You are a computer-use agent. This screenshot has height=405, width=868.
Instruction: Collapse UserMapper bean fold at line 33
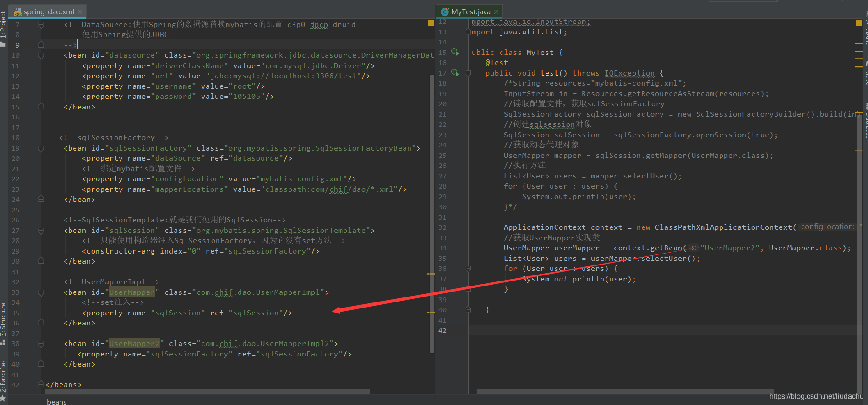tap(41, 292)
